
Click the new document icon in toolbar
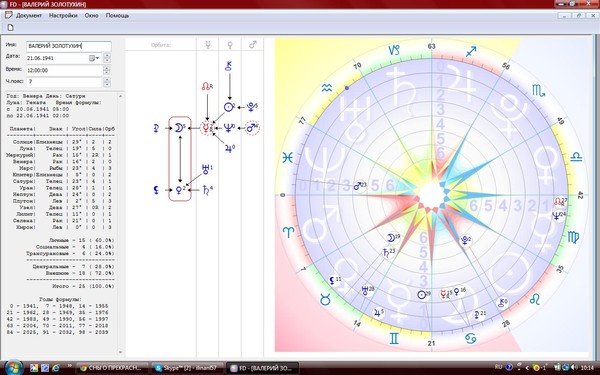point(10,27)
